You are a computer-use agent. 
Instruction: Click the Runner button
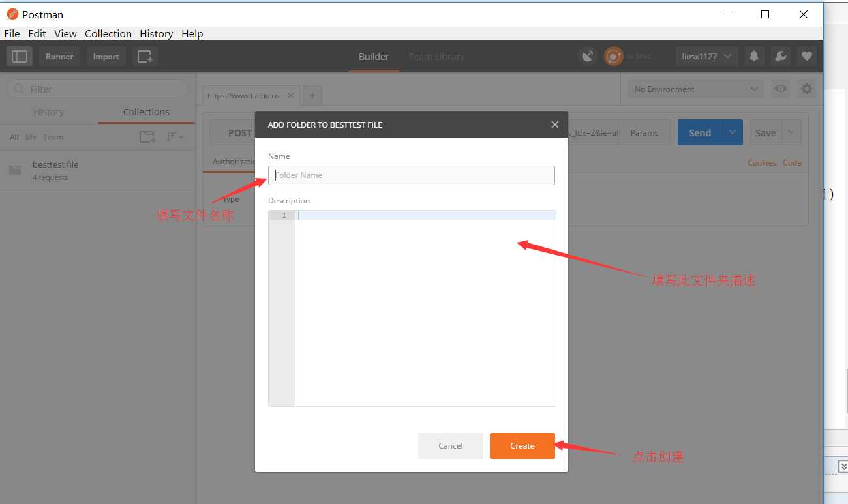pos(59,57)
